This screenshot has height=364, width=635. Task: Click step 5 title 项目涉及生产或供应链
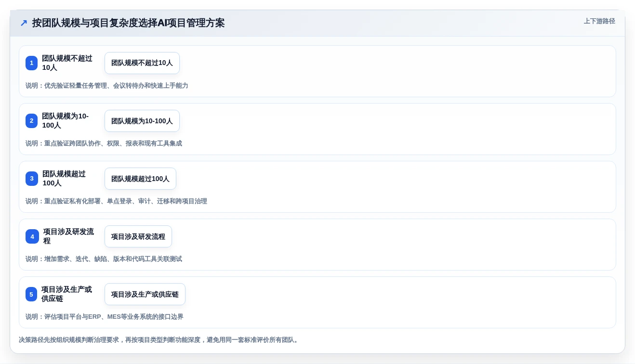point(67,294)
